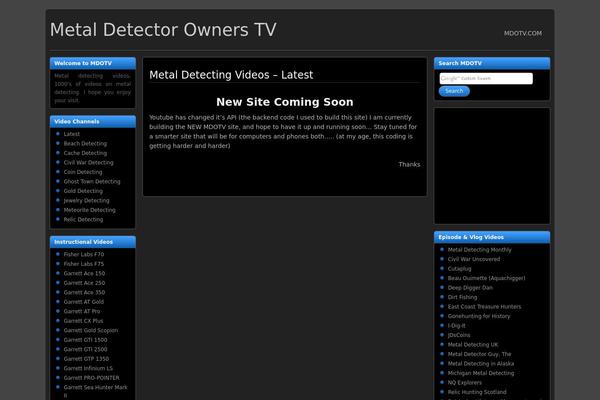
Task: Open Fisher Labs F70 instructional videos
Action: tap(84, 255)
